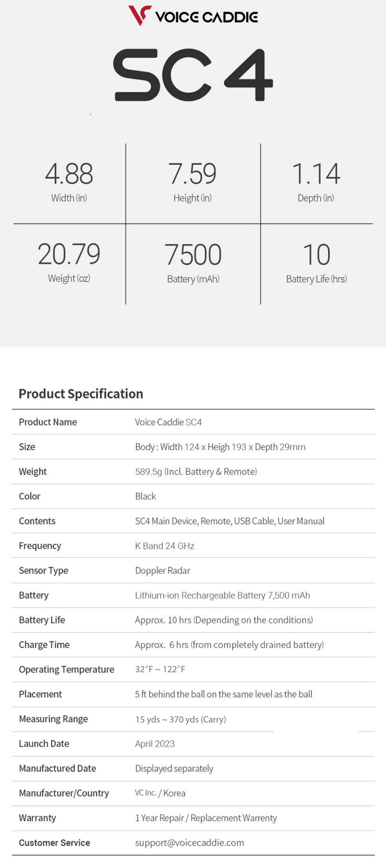Screen dimensions: 386x868
Task: Select the Measuring Range 15 yds ~ 370 yds
Action: (x=180, y=719)
